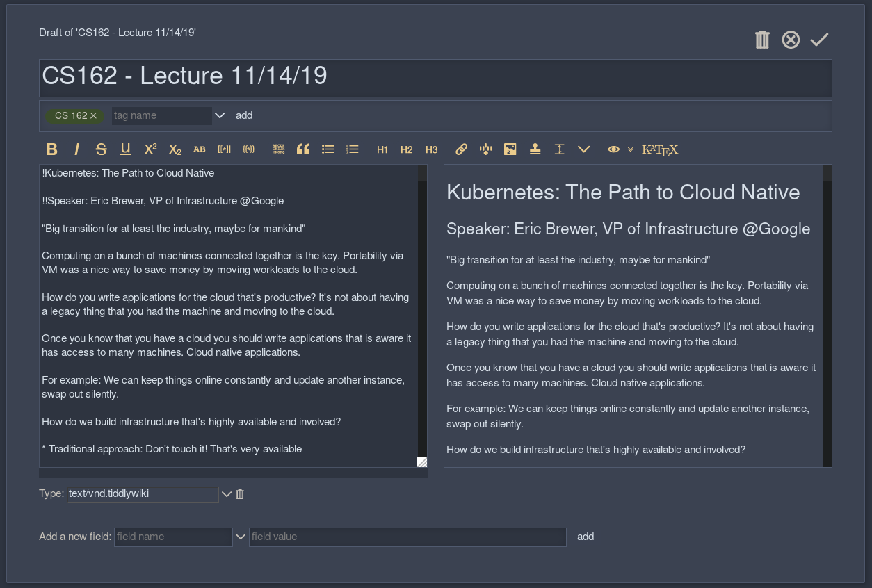Image resolution: width=872 pixels, height=588 pixels.
Task: Insert transclusion double braces
Action: tap(249, 149)
